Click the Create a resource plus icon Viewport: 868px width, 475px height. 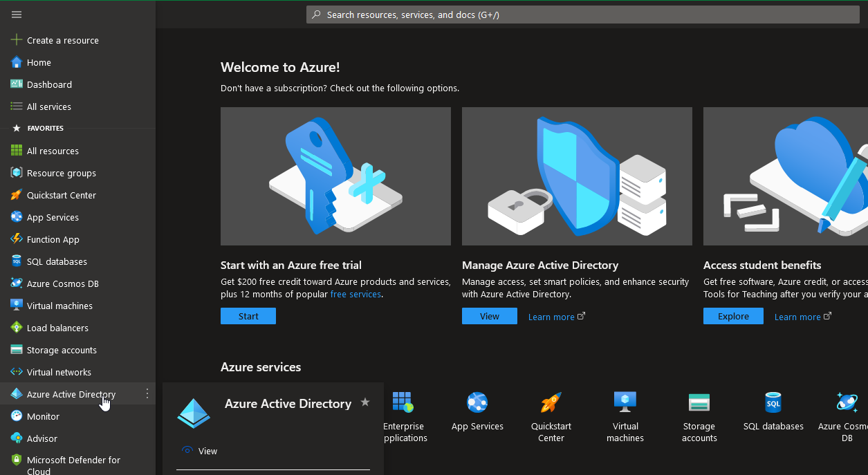point(17,40)
